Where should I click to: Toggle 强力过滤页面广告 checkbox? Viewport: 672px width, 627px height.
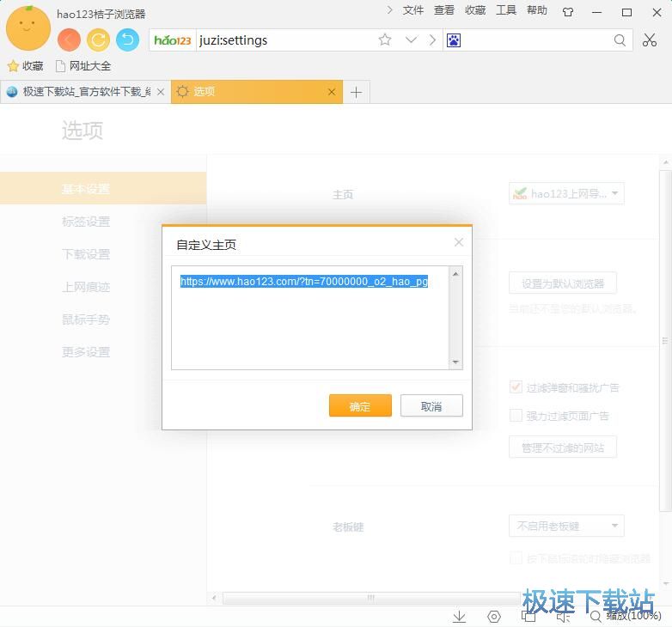pyautogui.click(x=516, y=415)
